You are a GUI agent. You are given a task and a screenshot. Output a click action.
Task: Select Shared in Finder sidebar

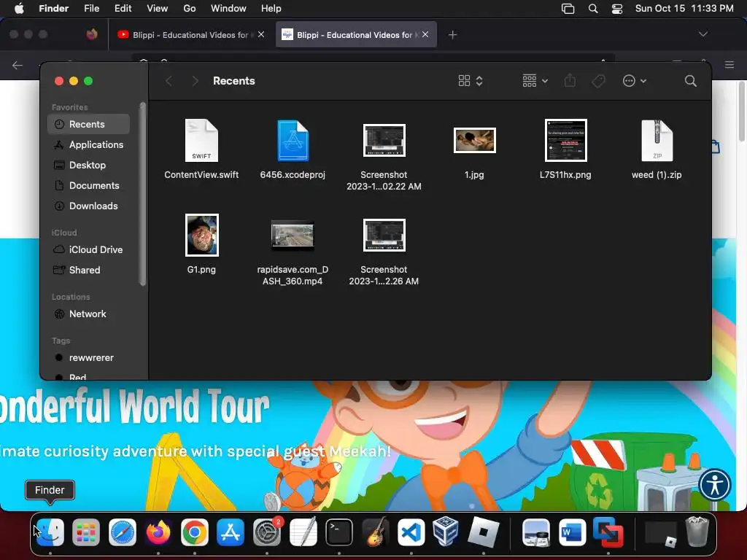[88, 270]
